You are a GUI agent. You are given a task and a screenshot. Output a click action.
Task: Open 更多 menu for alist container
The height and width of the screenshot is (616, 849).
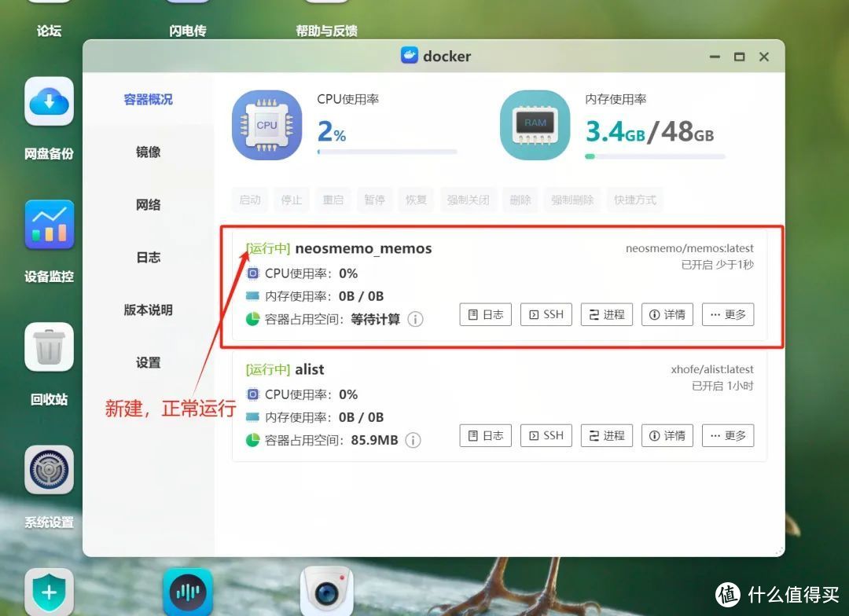tap(727, 435)
